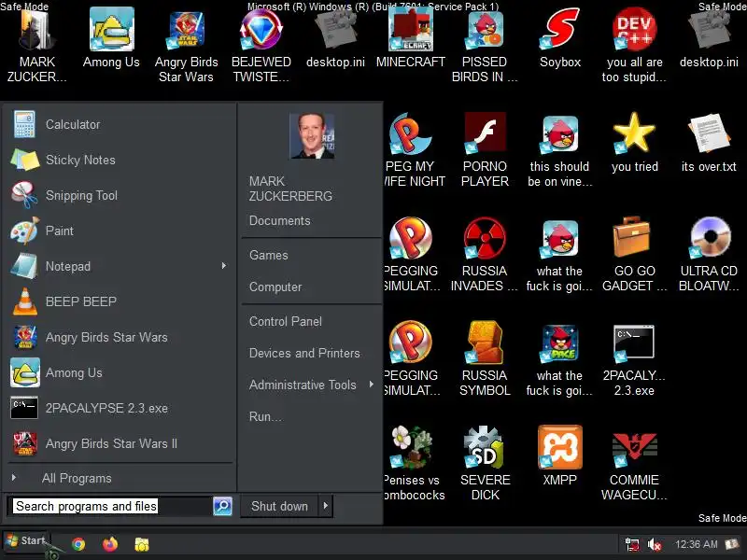
Task: Click the Shut down button
Action: point(279,506)
